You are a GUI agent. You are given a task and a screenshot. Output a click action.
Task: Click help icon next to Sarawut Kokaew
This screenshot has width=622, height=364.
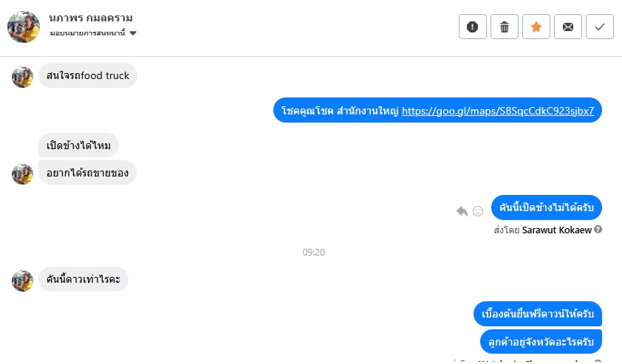[598, 230]
